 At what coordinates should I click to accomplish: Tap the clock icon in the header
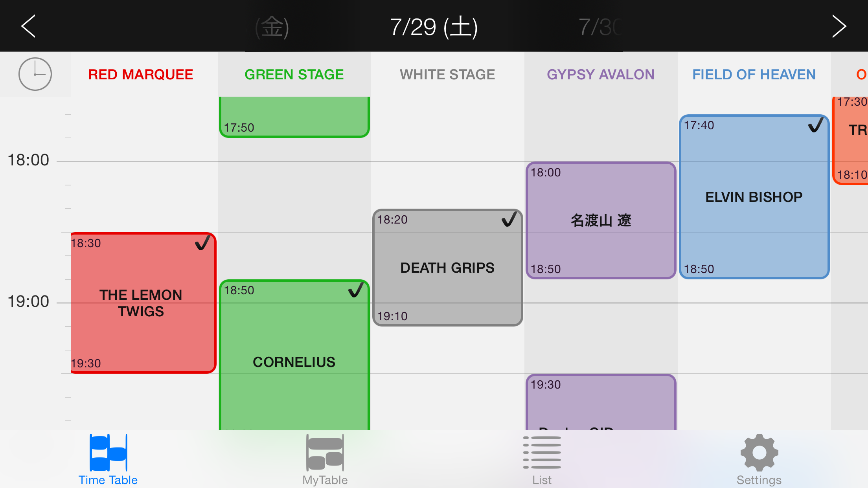coord(35,74)
